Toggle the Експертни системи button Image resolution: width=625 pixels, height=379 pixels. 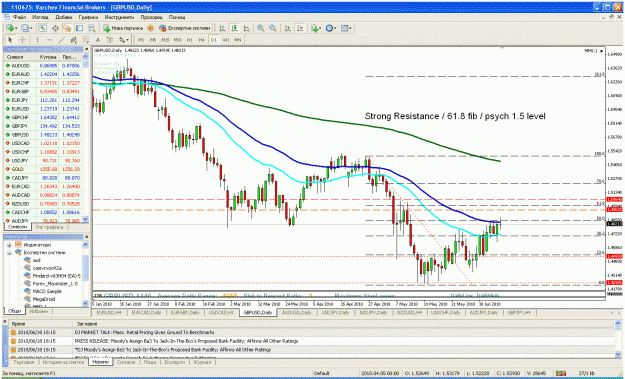coord(185,28)
